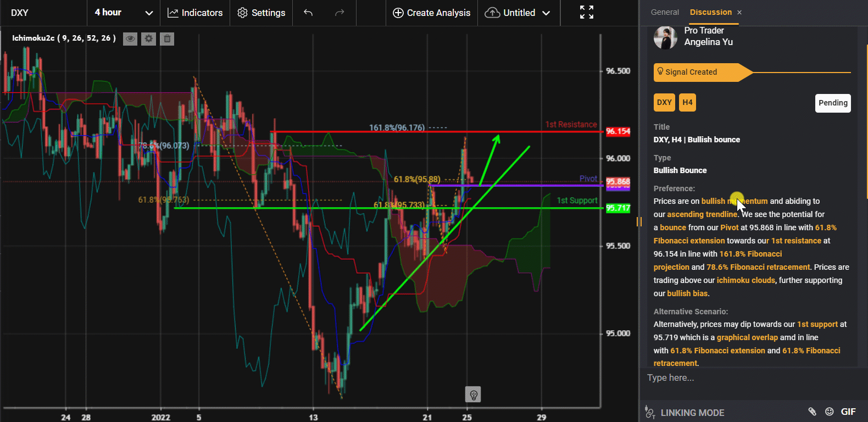Screen dimensions: 868x422
Task: Undo the last chart action
Action: (x=308, y=13)
